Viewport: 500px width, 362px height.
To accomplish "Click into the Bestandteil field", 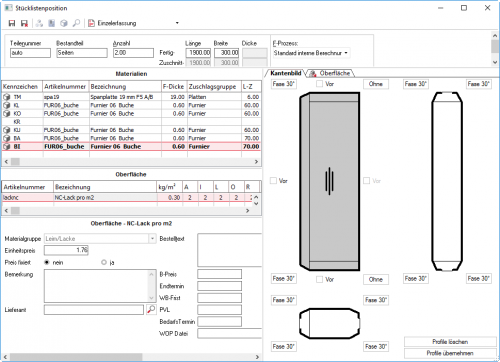I will (82, 53).
